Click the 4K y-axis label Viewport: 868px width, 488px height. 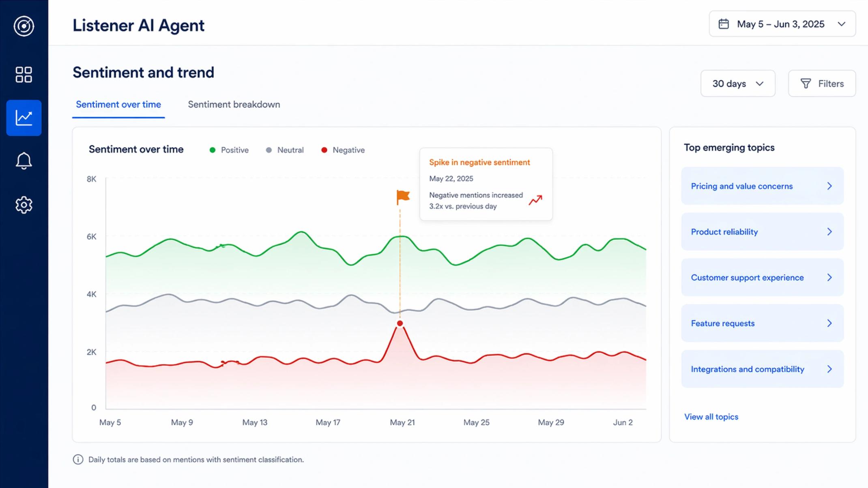[92, 294]
